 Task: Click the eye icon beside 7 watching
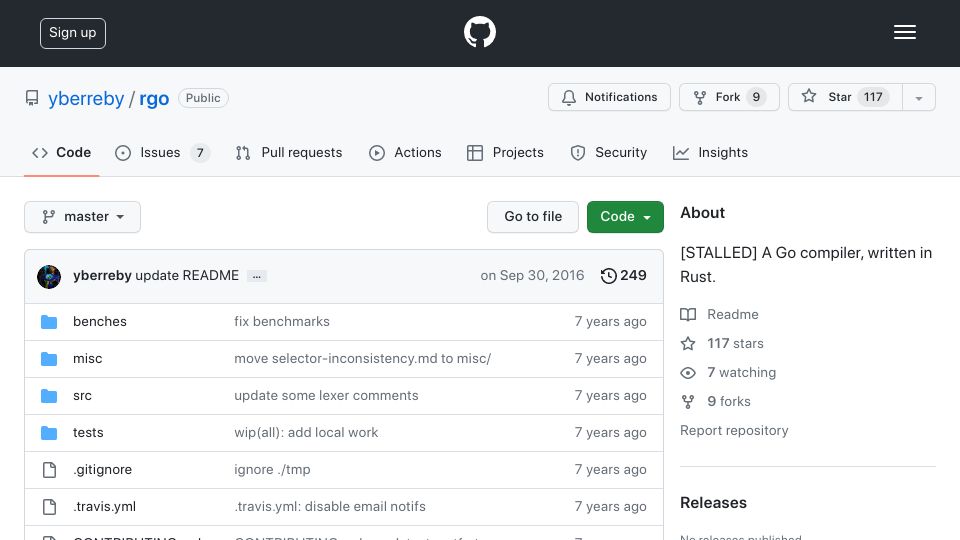[688, 373]
